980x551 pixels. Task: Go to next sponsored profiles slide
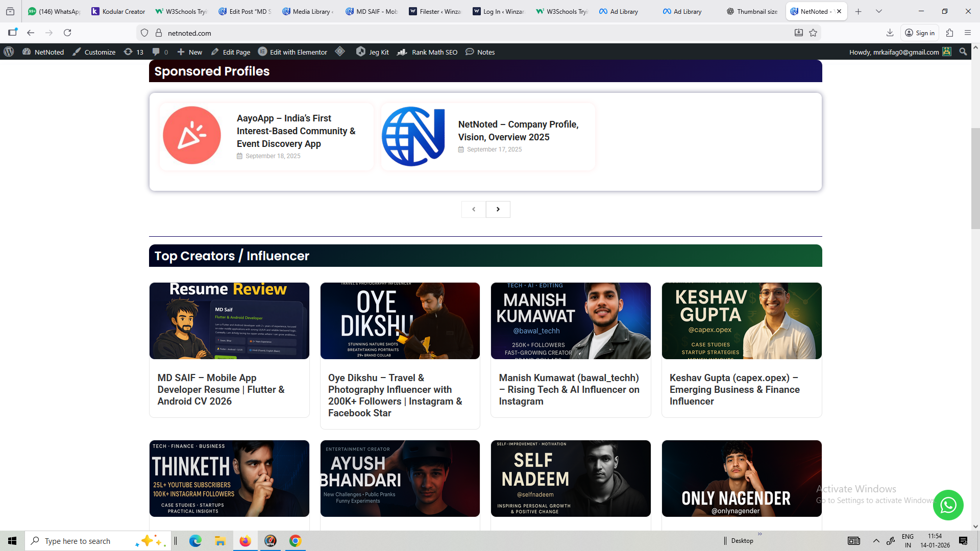(x=498, y=209)
